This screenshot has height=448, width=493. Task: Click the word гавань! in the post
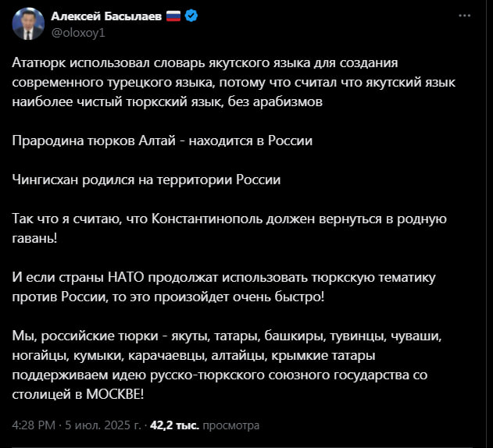[x=34, y=239]
